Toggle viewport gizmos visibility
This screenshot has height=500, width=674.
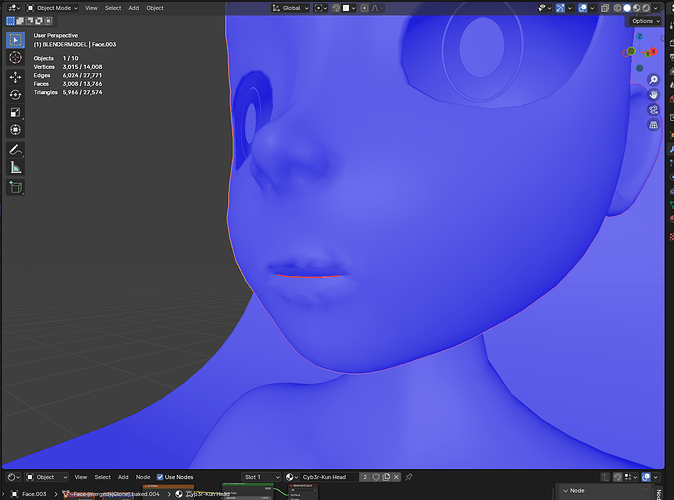(x=560, y=8)
